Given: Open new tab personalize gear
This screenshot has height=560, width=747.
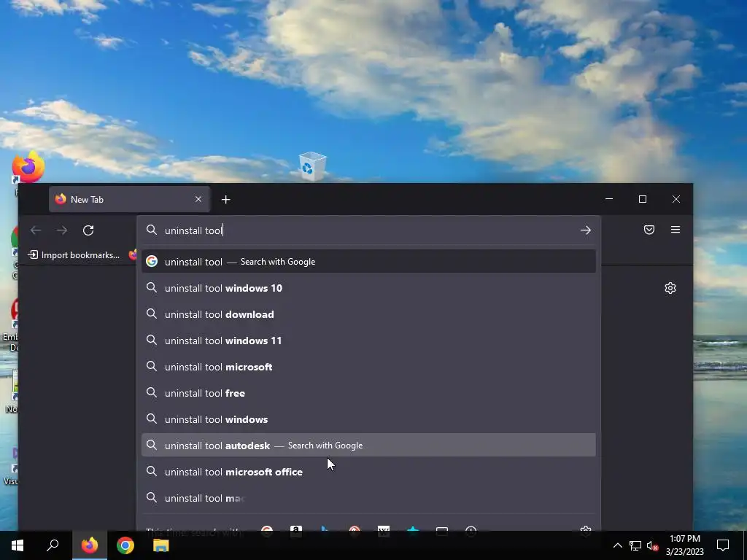Looking at the screenshot, I should click(670, 288).
